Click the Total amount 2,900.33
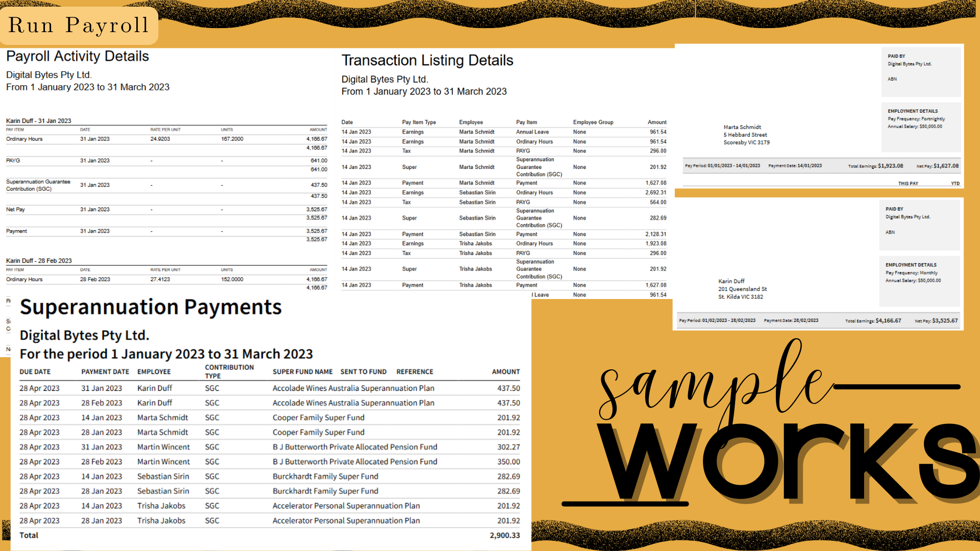980x551 pixels. tap(504, 535)
